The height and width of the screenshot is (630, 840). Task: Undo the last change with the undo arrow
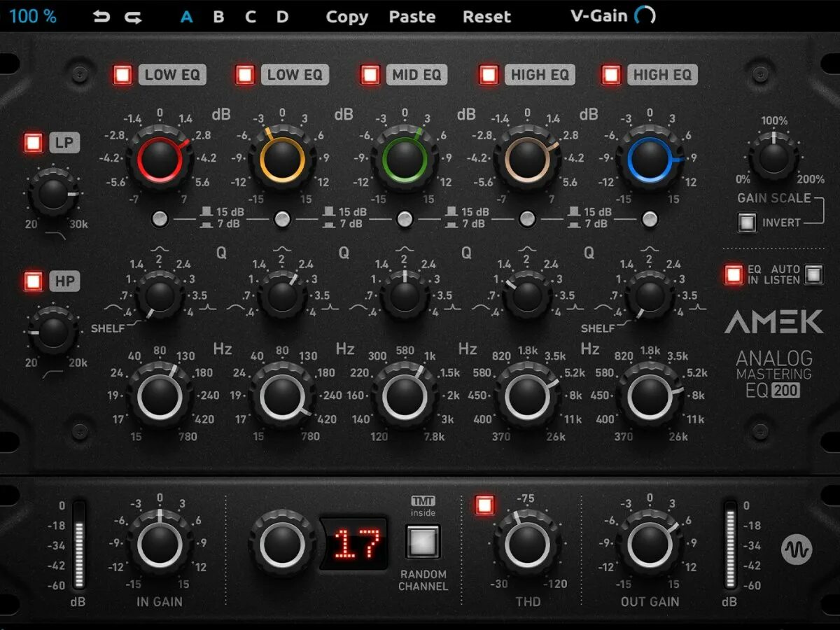coord(102,16)
